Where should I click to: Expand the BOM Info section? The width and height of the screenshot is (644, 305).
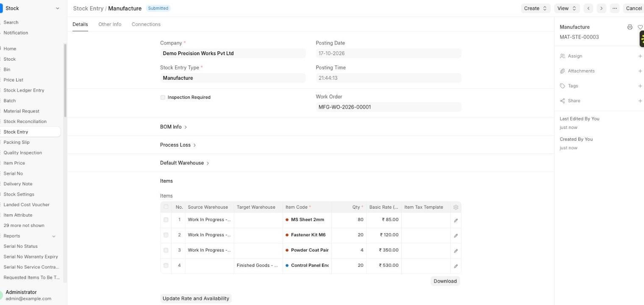pyautogui.click(x=174, y=127)
